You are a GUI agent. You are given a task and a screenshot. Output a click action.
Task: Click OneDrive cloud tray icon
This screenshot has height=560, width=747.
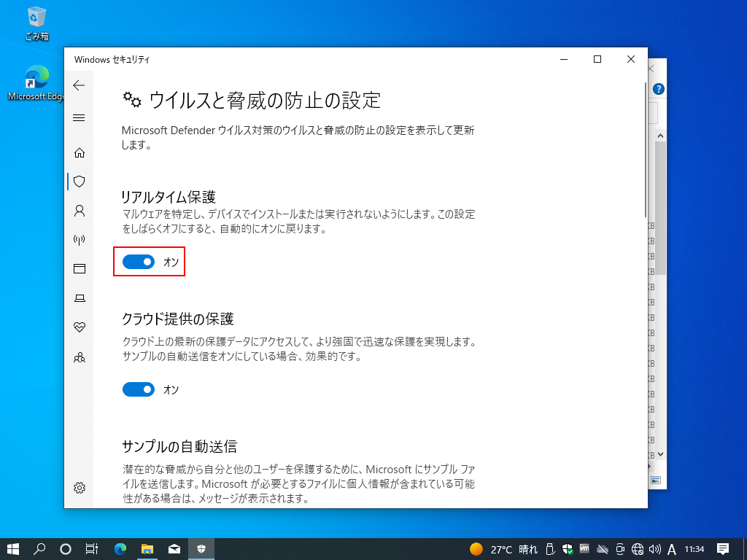pos(602,549)
